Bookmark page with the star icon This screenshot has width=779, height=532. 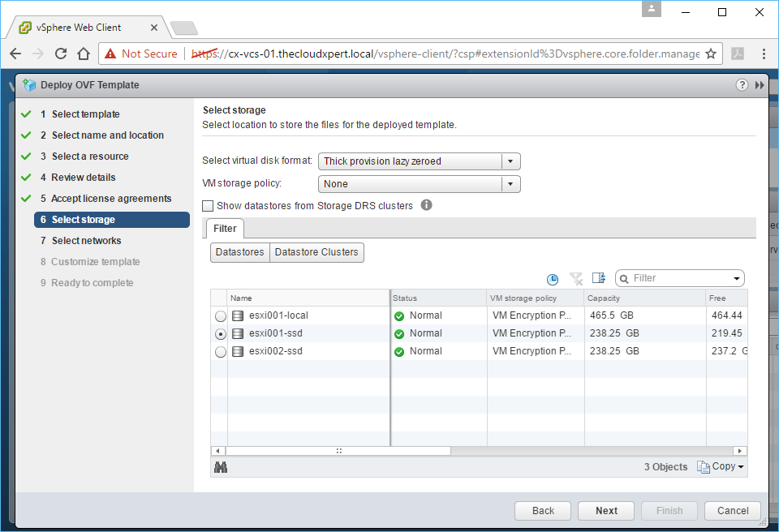[x=711, y=54]
